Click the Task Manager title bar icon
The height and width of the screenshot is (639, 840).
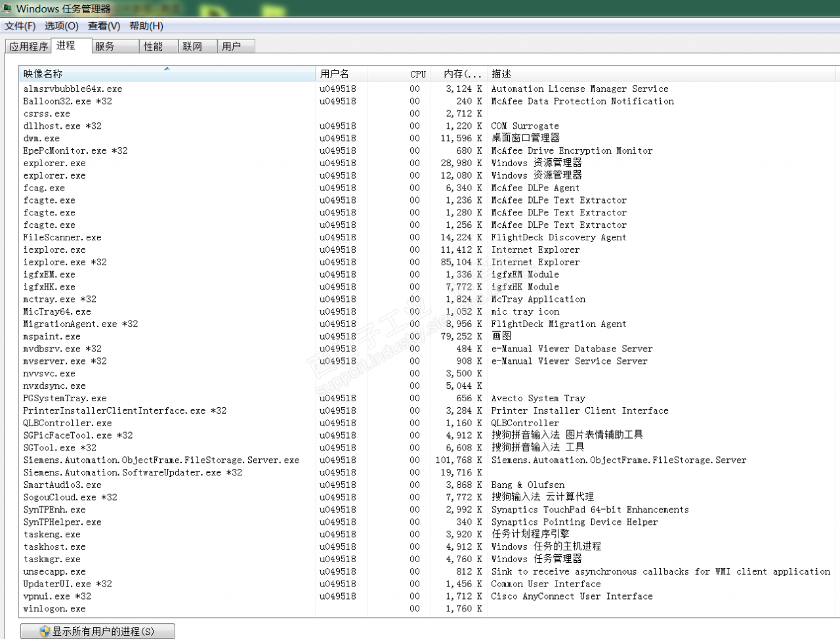point(7,8)
